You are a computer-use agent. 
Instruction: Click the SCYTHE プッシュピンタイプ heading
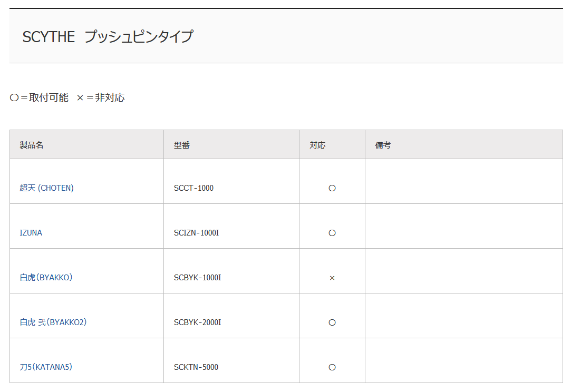click(x=108, y=36)
